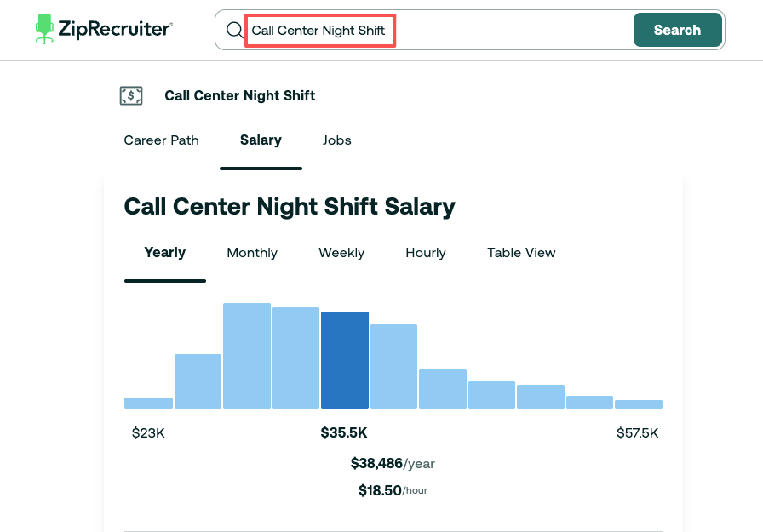This screenshot has width=763, height=532.
Task: Select the Salary tab
Action: tap(261, 140)
